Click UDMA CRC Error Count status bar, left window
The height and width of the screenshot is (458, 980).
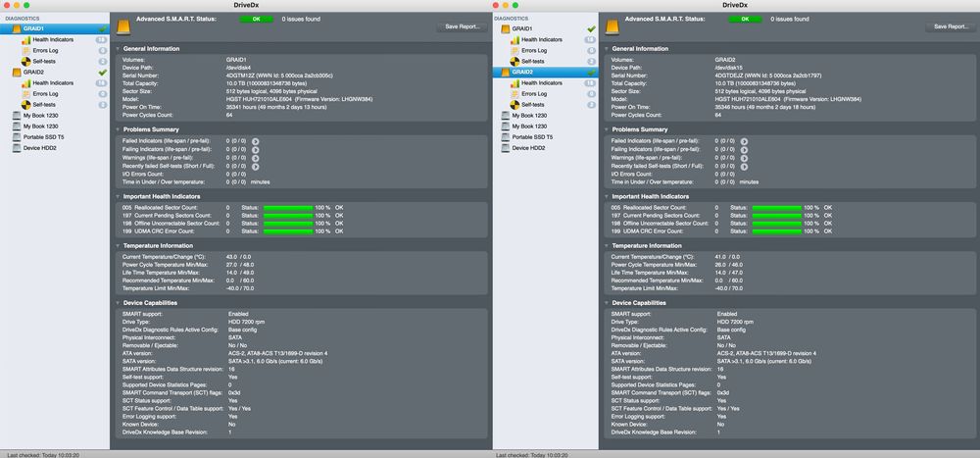(x=288, y=231)
